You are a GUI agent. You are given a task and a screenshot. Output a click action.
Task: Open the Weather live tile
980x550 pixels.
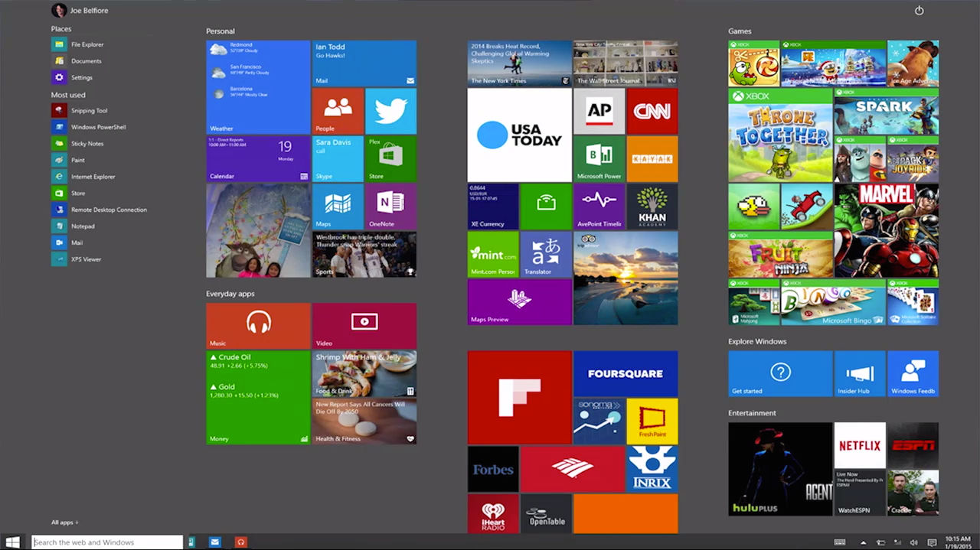[x=258, y=86]
